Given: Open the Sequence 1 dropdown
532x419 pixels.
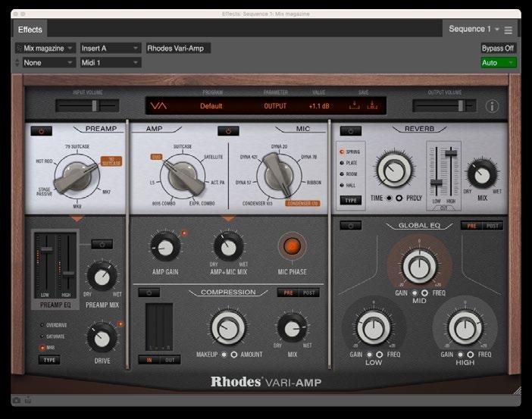Looking at the screenshot, I should pos(474,30).
